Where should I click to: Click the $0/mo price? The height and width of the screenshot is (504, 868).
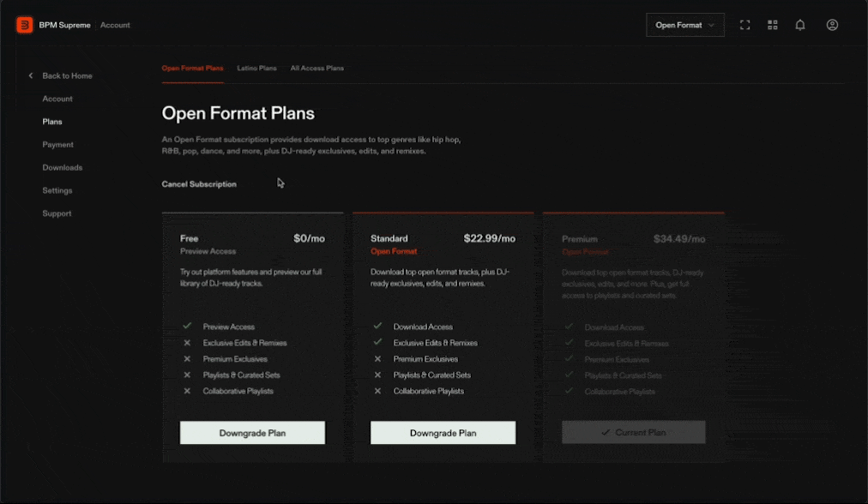[309, 238]
